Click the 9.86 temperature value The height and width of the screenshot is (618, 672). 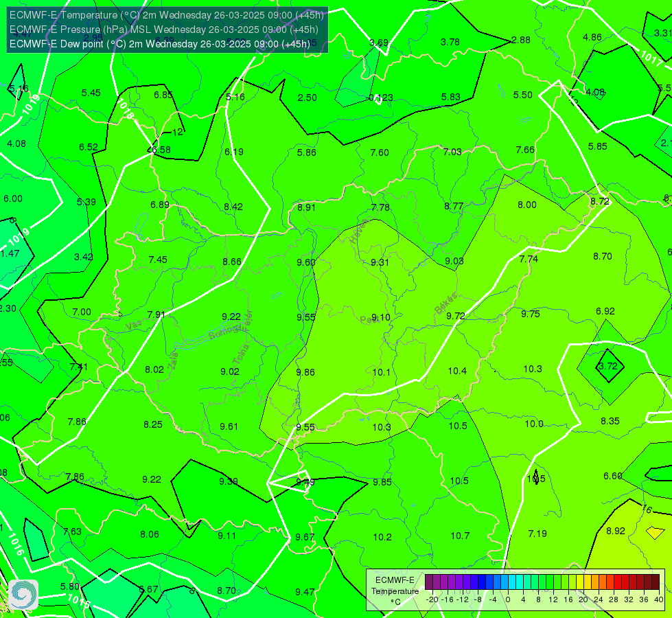[x=305, y=372]
